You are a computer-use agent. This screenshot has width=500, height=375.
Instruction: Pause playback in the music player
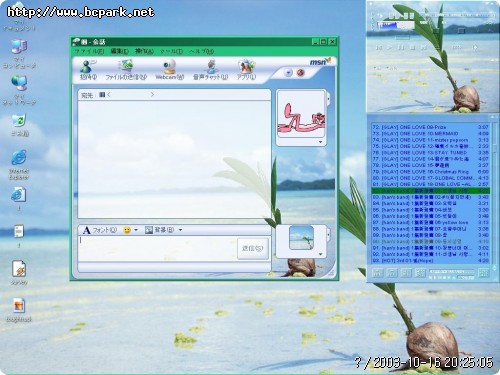[x=401, y=48]
